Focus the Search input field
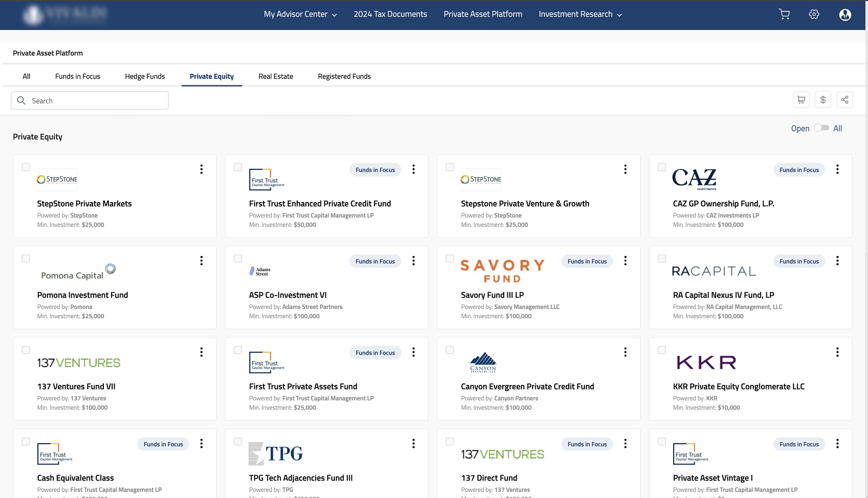The width and height of the screenshot is (868, 498). 90,100
